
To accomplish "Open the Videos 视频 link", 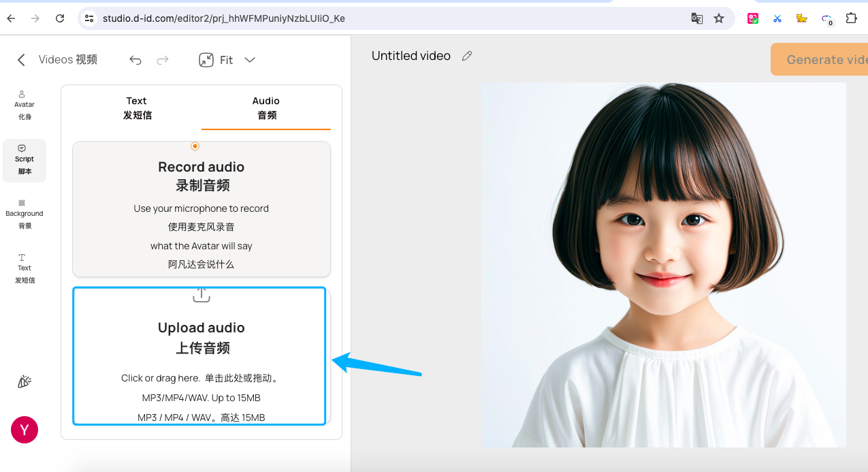I will [68, 60].
